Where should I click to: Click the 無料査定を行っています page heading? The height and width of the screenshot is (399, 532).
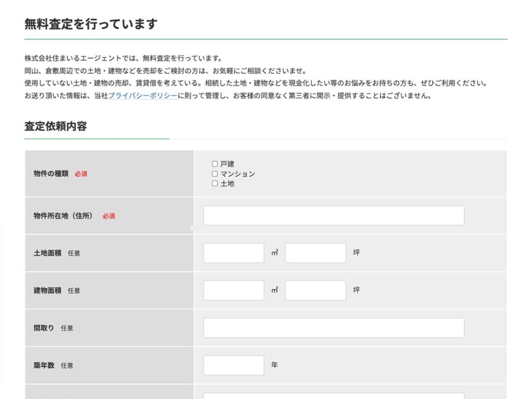click(x=89, y=23)
